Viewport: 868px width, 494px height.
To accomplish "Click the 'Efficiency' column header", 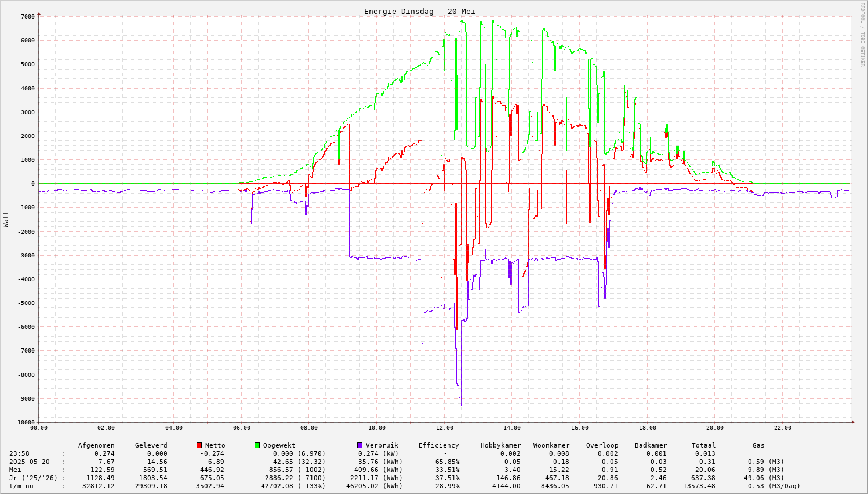I will (x=438, y=445).
